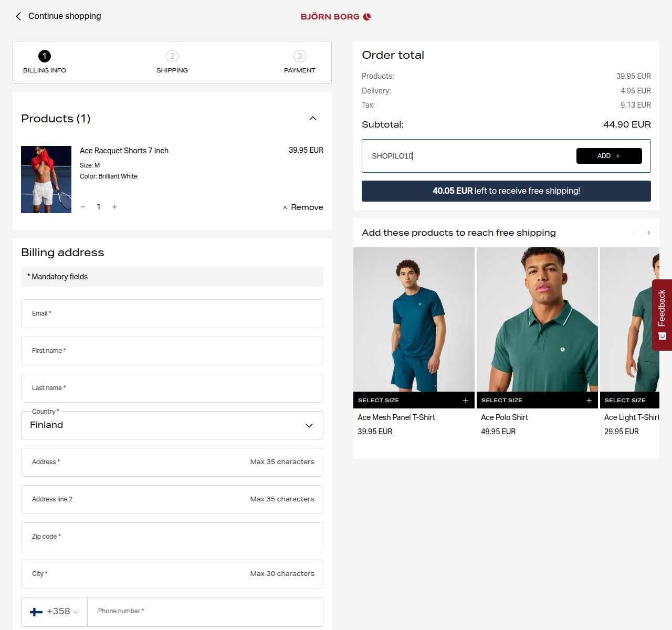Focus the Last name field
Image resolution: width=672 pixels, height=630 pixels.
point(172,388)
